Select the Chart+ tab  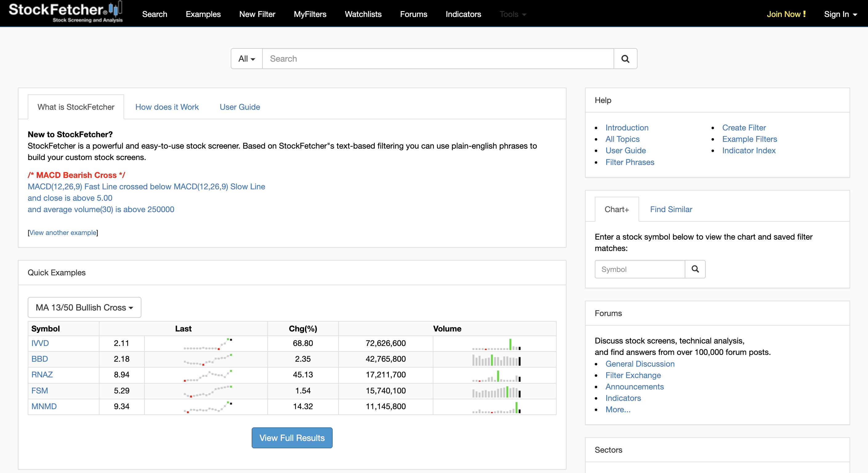617,209
